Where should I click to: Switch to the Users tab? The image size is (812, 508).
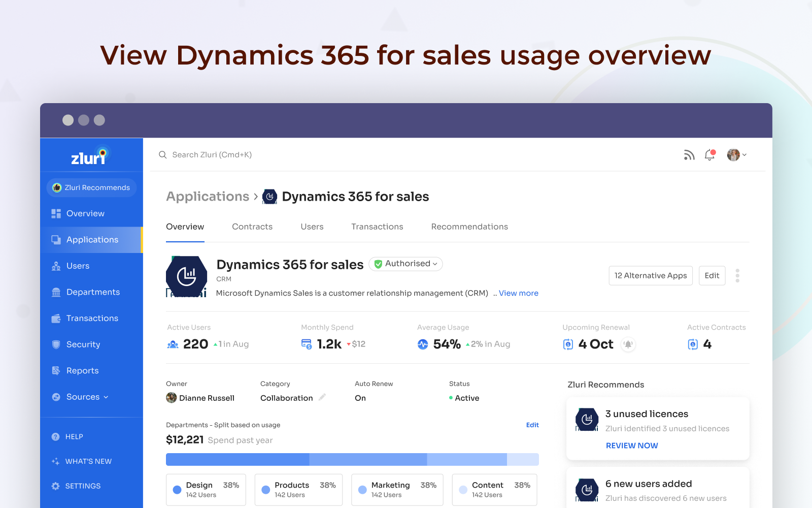(x=312, y=227)
